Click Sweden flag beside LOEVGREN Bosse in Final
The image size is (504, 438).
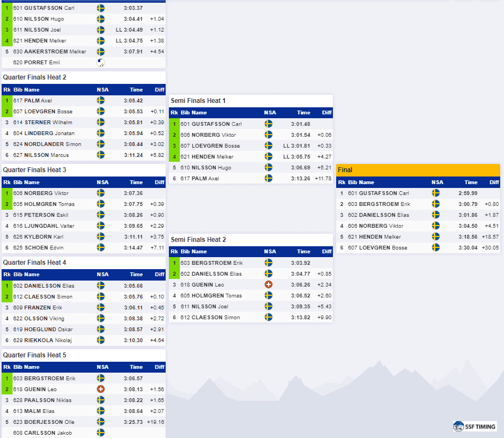tap(435, 247)
